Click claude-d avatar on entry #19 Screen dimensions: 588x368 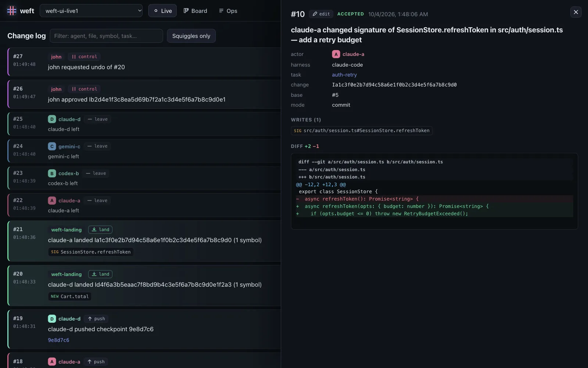tap(52, 319)
